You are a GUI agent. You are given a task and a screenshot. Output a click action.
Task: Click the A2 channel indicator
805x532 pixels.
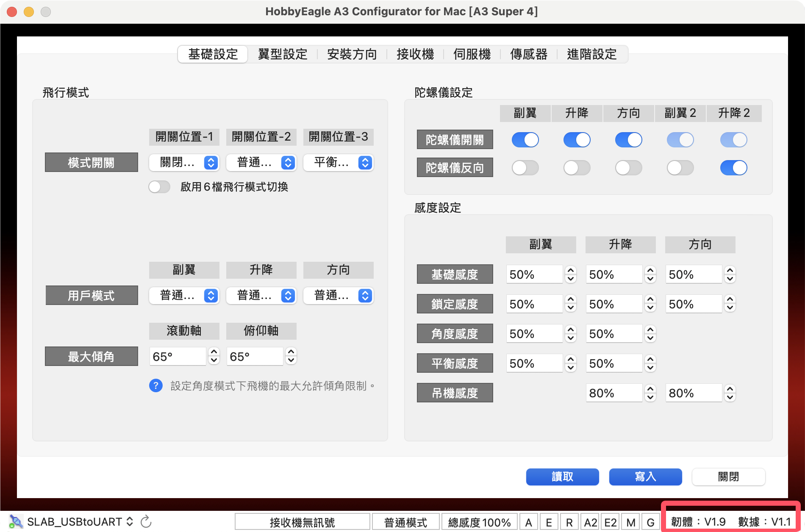point(590,522)
